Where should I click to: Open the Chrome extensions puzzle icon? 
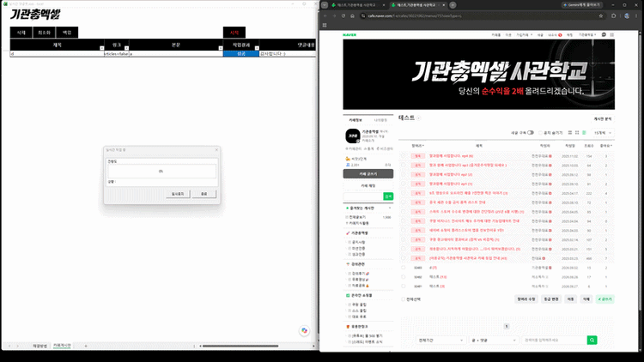pos(614,16)
